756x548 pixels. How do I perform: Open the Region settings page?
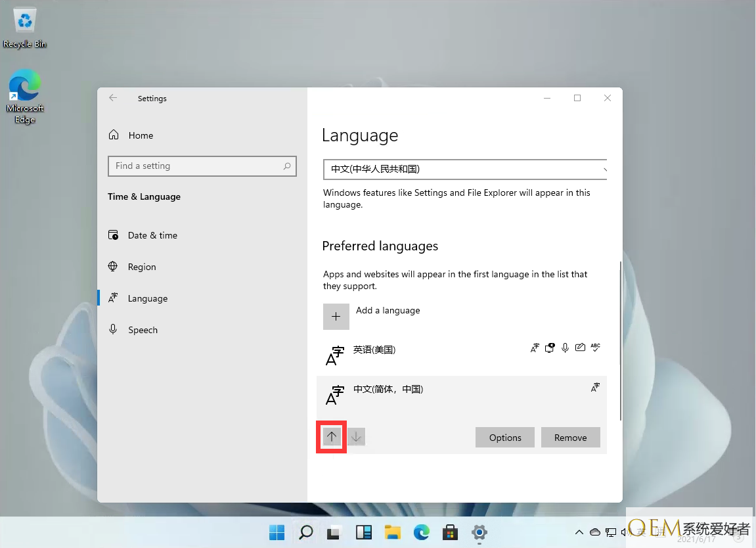tap(142, 267)
